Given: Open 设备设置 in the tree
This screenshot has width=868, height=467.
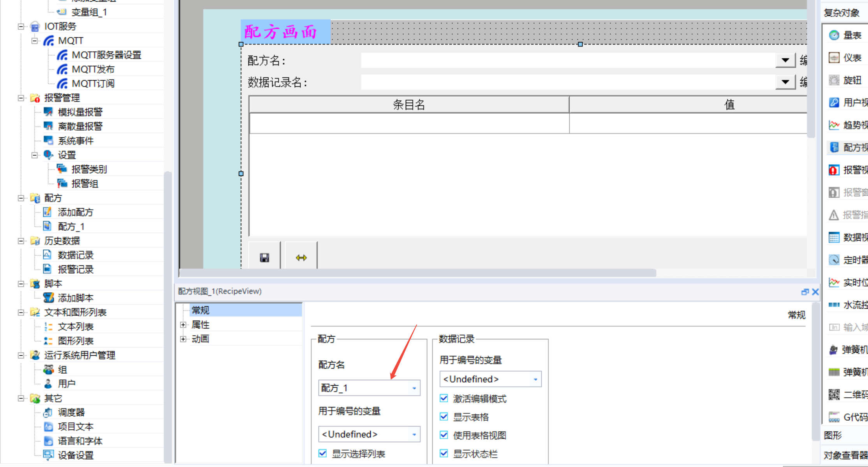Looking at the screenshot, I should click(x=76, y=455).
